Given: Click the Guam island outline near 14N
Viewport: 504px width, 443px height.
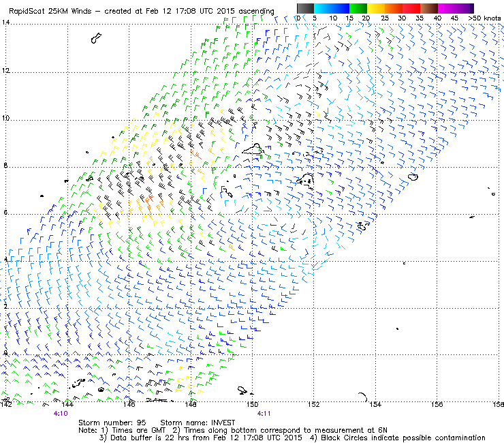Looking at the screenshot, I should click(x=96, y=37).
